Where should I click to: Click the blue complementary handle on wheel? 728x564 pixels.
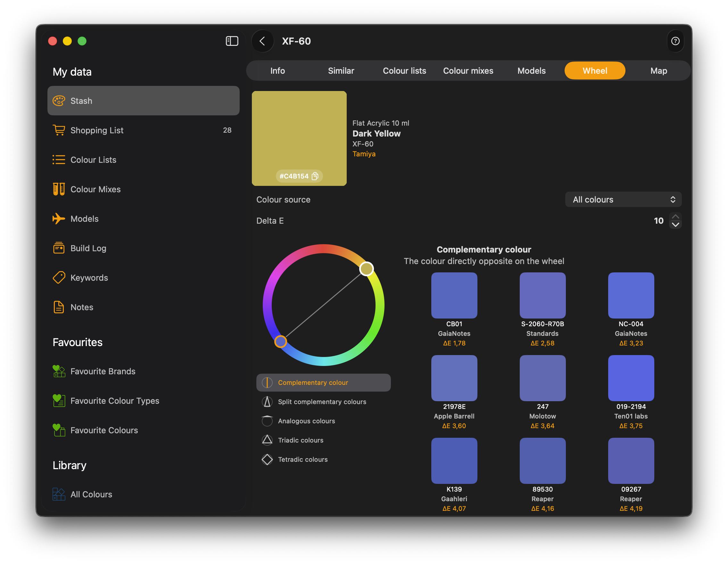click(x=280, y=341)
